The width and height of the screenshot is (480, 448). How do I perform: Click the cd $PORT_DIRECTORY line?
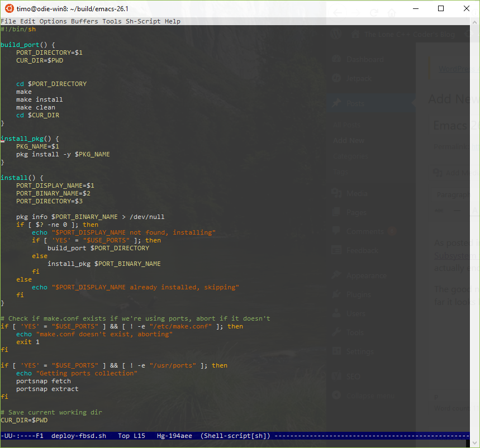[51, 84]
